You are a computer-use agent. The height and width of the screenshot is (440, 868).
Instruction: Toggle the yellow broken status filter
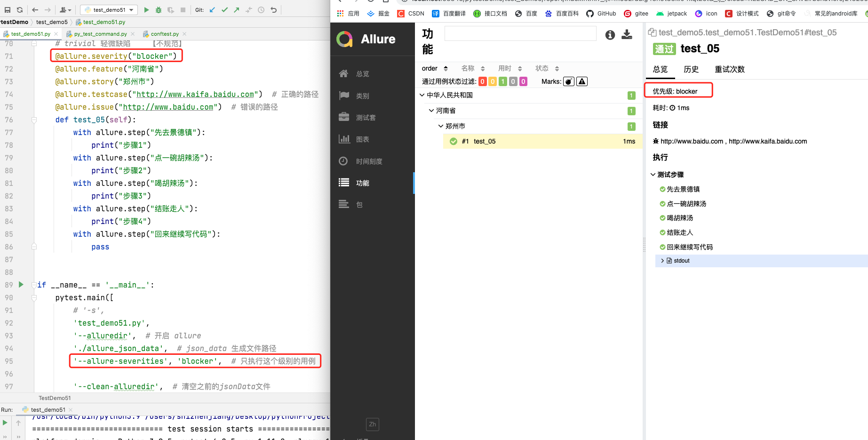493,81
